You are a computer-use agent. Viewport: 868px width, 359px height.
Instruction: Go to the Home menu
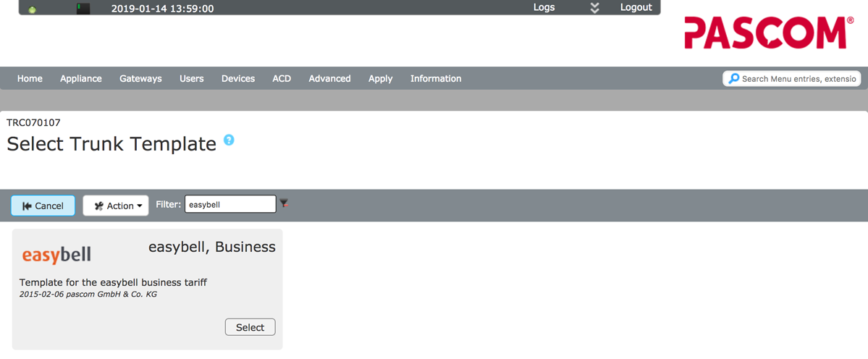(30, 78)
